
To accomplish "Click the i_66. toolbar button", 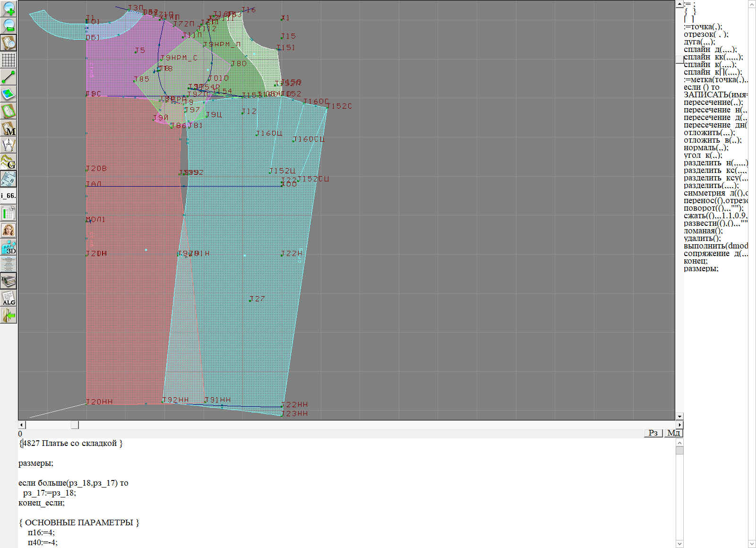I will pos(9,196).
